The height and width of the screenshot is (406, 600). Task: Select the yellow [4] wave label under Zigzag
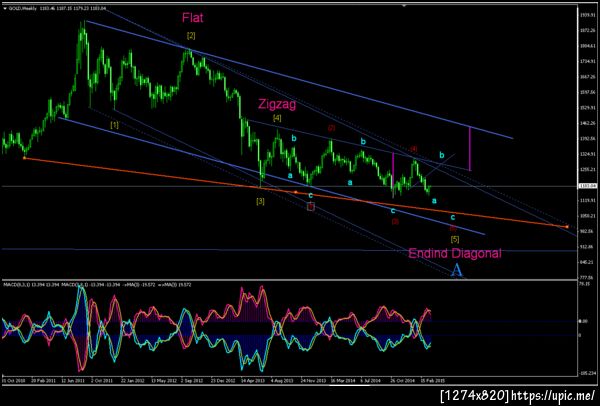pyautogui.click(x=277, y=118)
